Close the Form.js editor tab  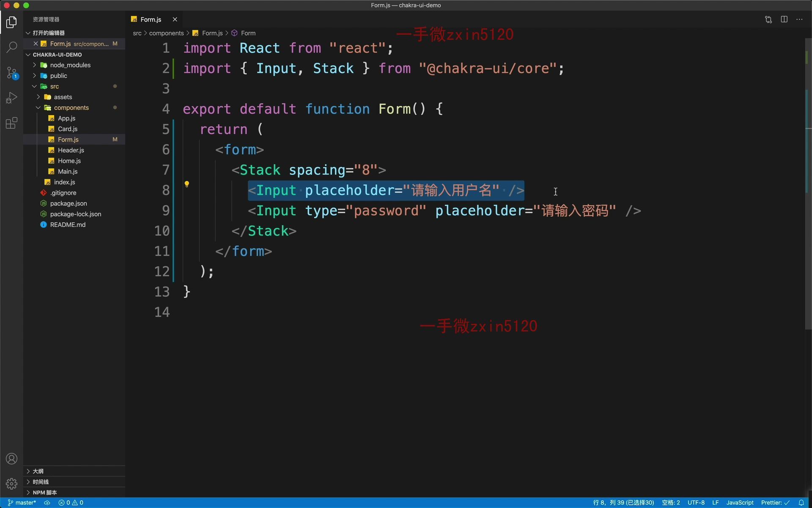point(175,19)
